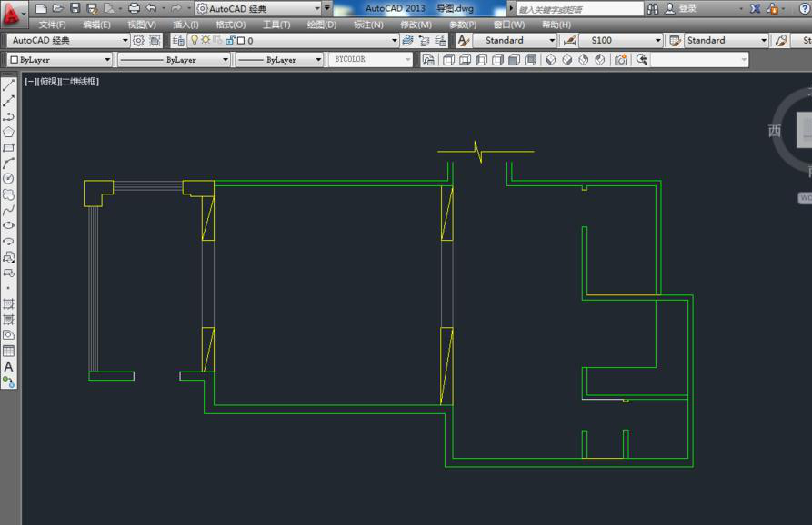Click the keyword search input field

(x=578, y=9)
